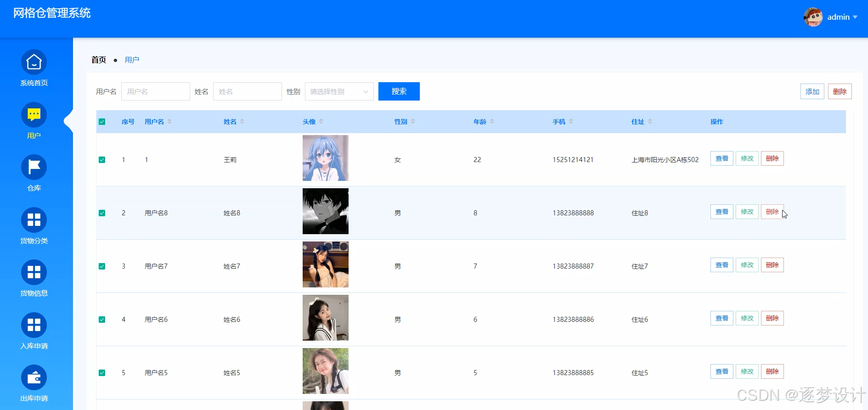Sort table by 用户名 column arrows
Viewport: 868px width, 410px height.
[x=169, y=122]
